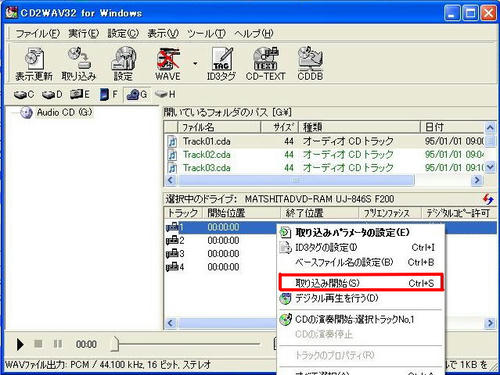The width and height of the screenshot is (500, 375).
Task: Click the CDDB lookup toolbar icon
Action: (x=310, y=64)
